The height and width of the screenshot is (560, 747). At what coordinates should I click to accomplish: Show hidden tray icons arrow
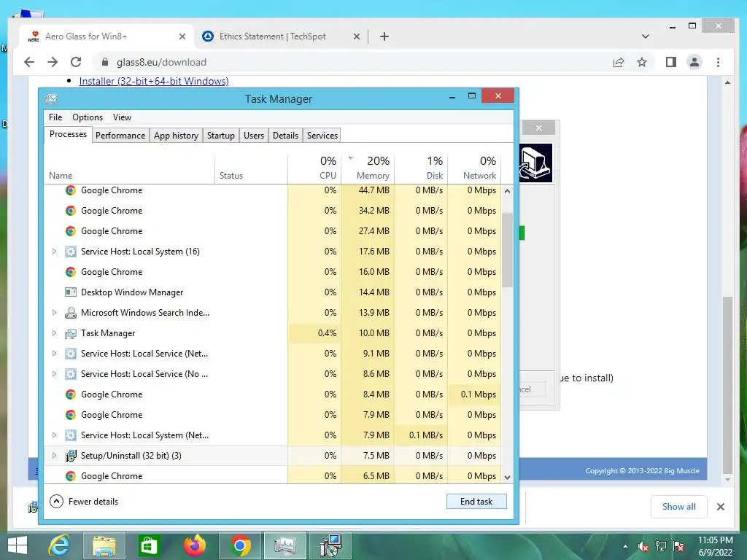pos(625,546)
